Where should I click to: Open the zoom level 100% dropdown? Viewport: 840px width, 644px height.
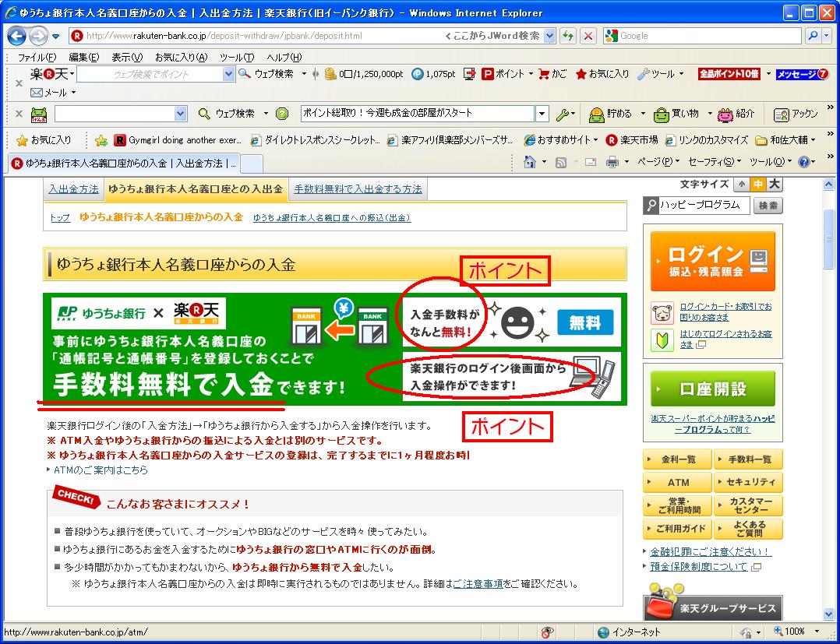click(x=817, y=632)
